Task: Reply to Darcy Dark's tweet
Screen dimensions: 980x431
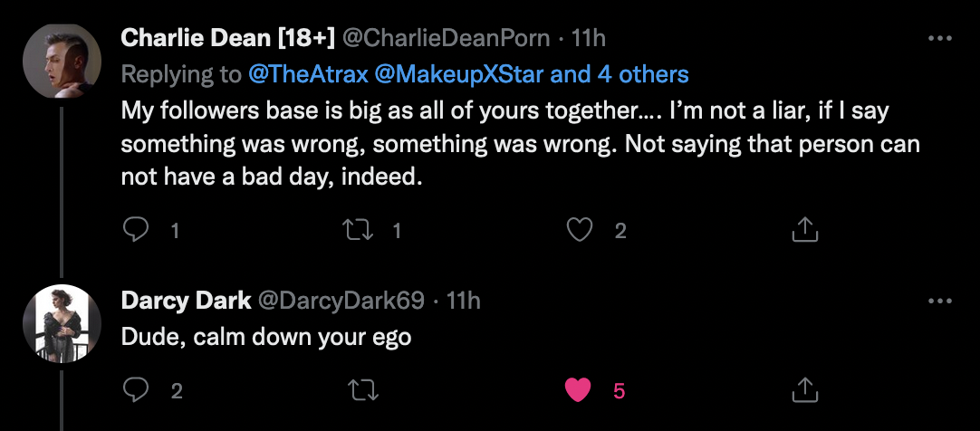Action: pos(136,390)
